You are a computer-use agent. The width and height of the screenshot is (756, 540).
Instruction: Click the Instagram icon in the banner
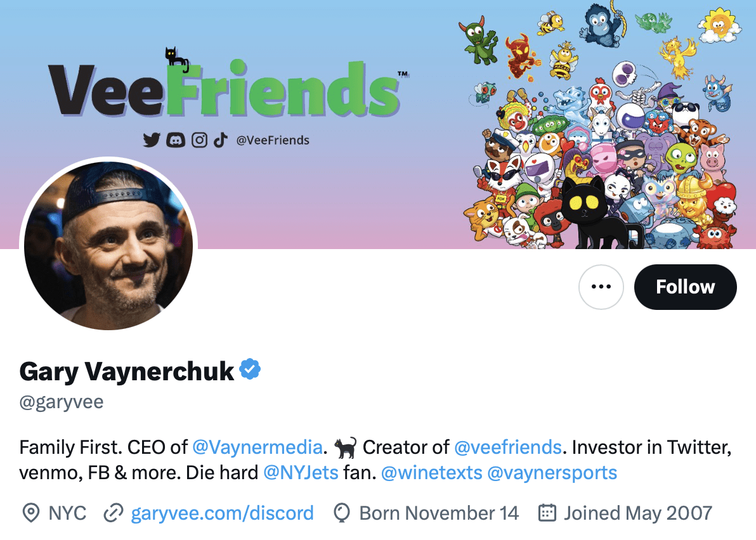tap(199, 140)
